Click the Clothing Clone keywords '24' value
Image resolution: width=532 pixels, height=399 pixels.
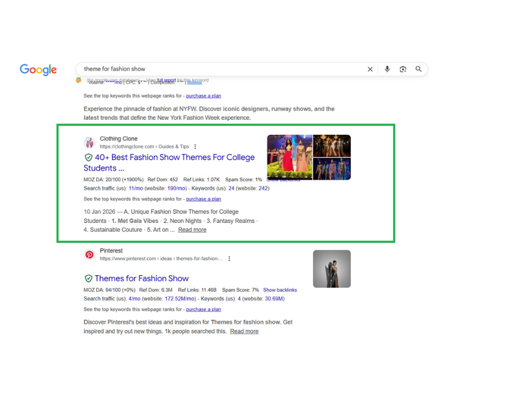pos(231,188)
